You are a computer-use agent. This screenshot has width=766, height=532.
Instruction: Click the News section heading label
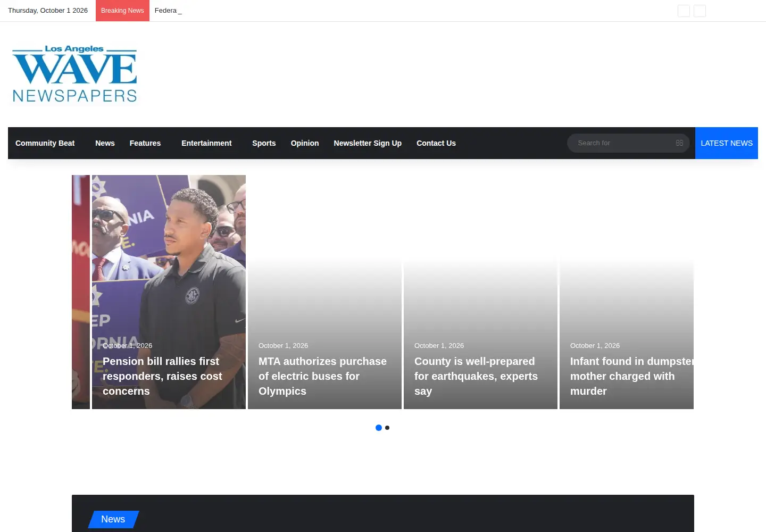113,519
